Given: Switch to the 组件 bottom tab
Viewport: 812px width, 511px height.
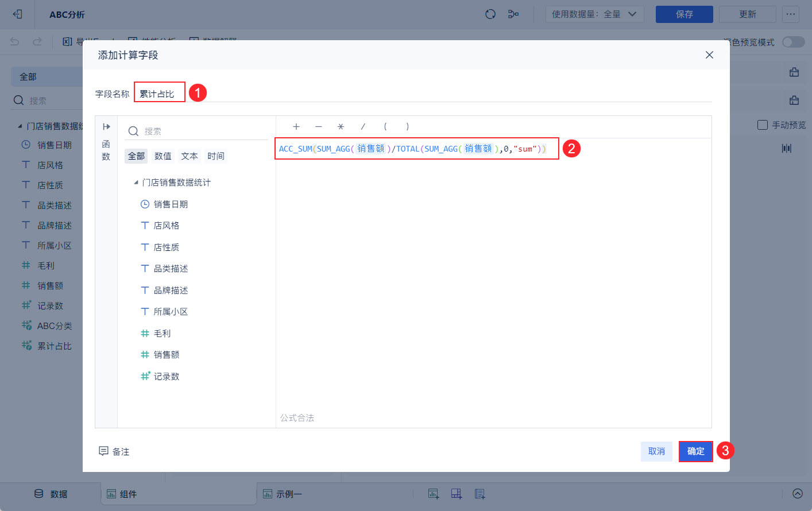Looking at the screenshot, I should (179, 494).
